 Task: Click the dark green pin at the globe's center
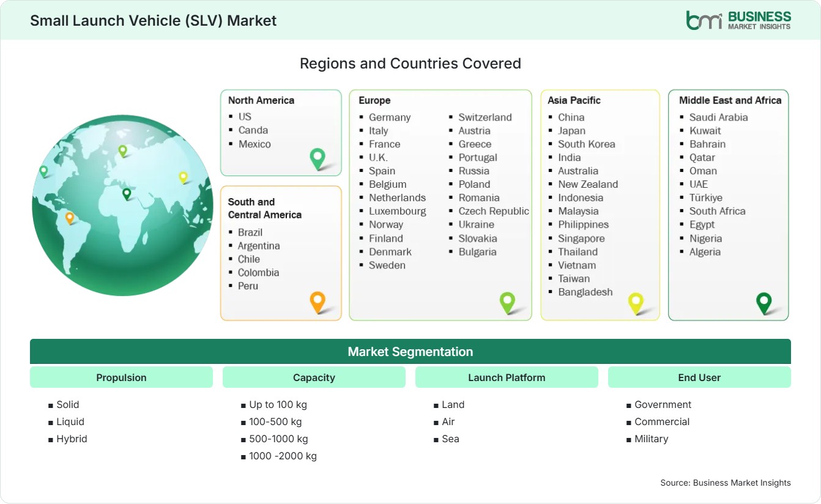[x=127, y=194]
